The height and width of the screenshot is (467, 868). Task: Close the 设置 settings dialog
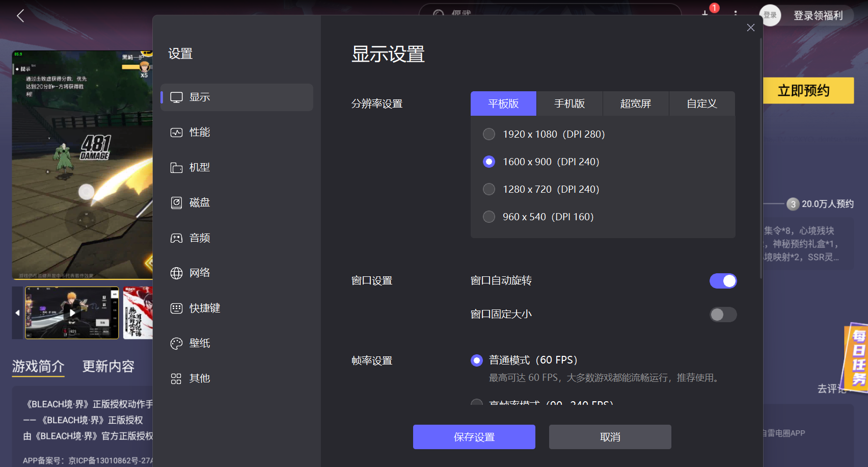point(750,28)
